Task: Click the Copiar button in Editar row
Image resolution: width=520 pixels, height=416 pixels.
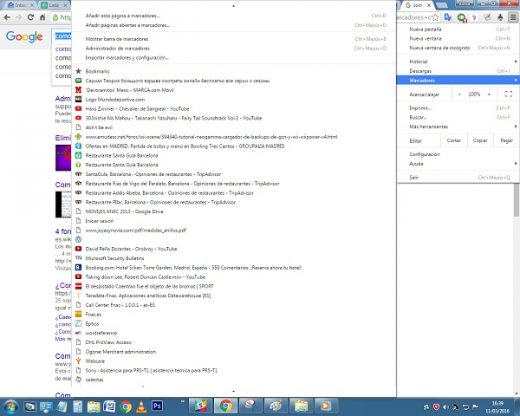Action: 480,140
